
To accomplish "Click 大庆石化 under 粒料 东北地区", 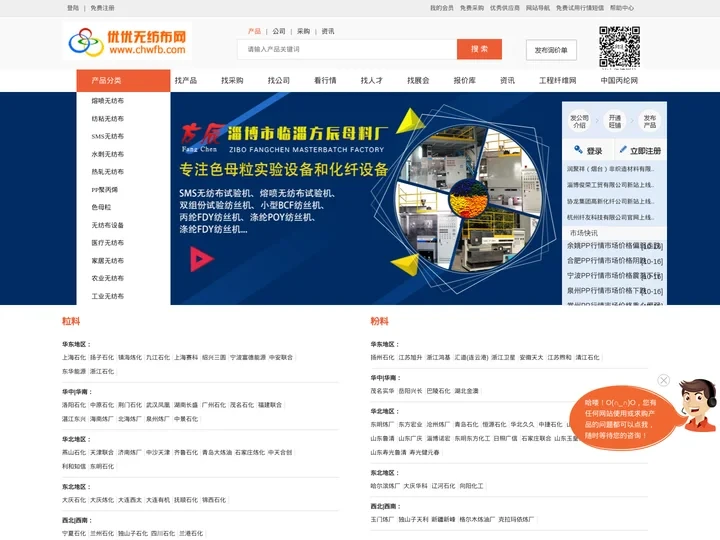I will click(74, 500).
